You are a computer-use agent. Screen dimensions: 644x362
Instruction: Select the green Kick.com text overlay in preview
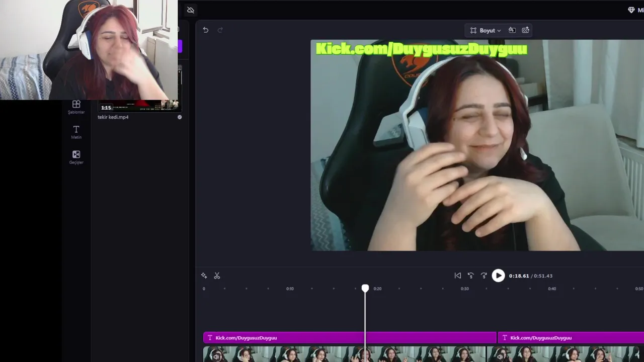(x=421, y=49)
